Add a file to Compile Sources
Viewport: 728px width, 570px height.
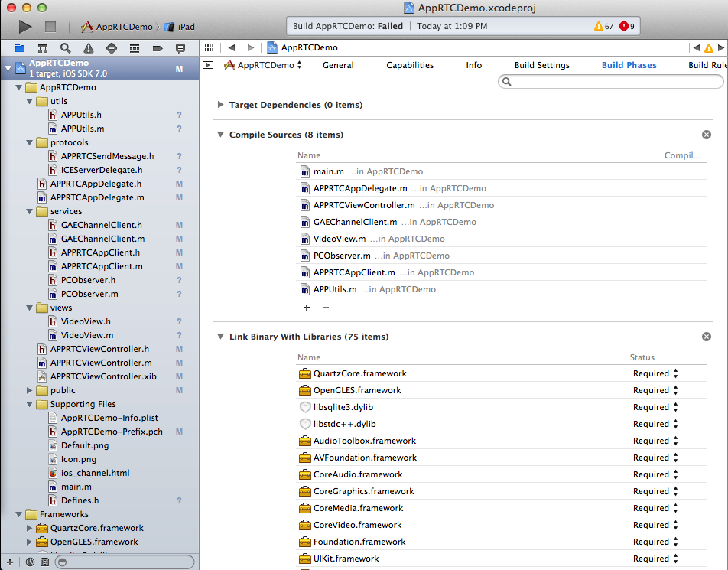tap(307, 308)
